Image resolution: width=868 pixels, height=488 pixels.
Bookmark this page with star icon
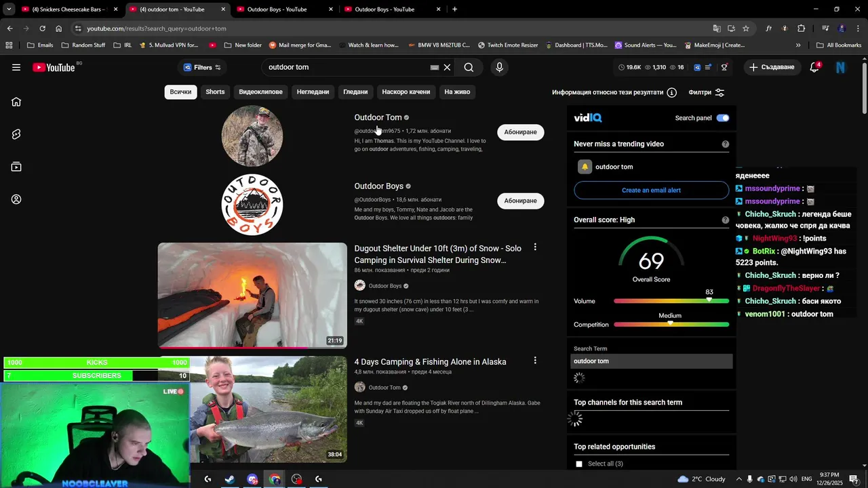coord(746,28)
